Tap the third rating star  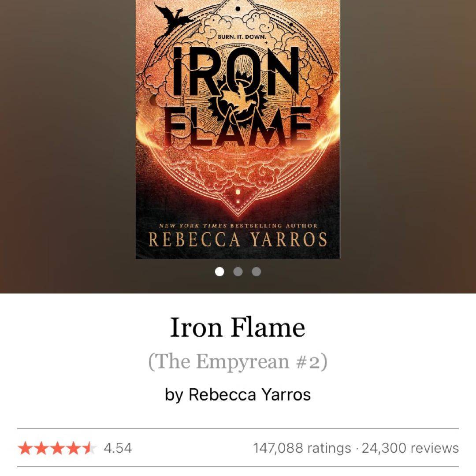[x=57, y=448]
